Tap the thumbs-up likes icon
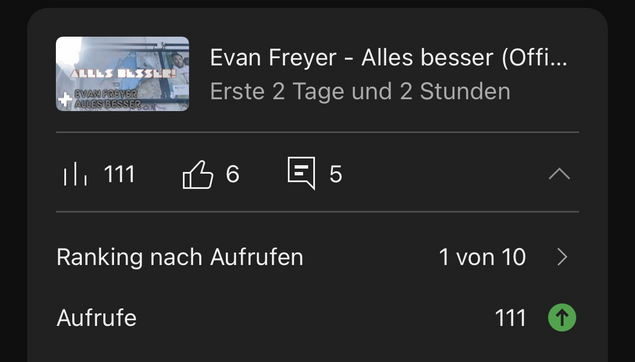This screenshot has height=362, width=635. tap(198, 175)
